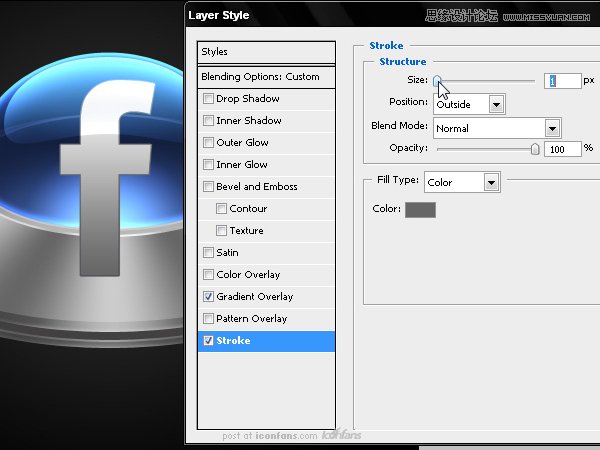Click the Fill Type Color combo box
Screen dimensions: 600x450
coord(462,182)
